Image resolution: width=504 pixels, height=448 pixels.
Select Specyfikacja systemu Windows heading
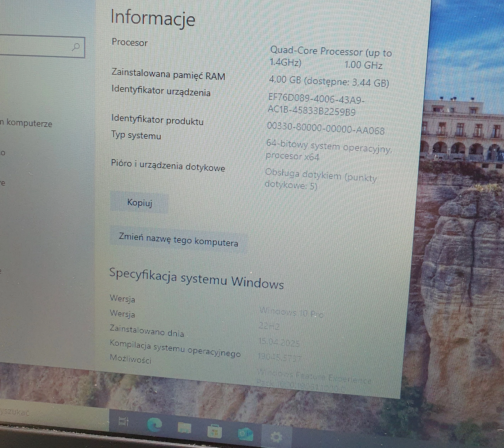tap(196, 279)
